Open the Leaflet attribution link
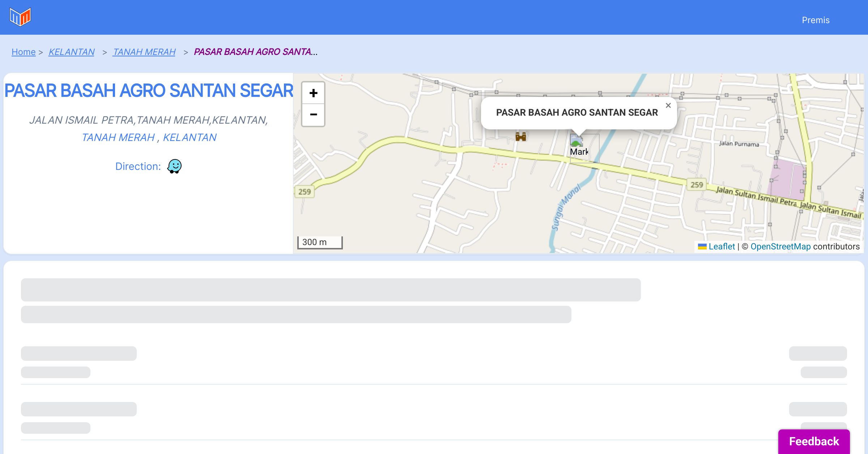The height and width of the screenshot is (454, 868). (x=722, y=247)
